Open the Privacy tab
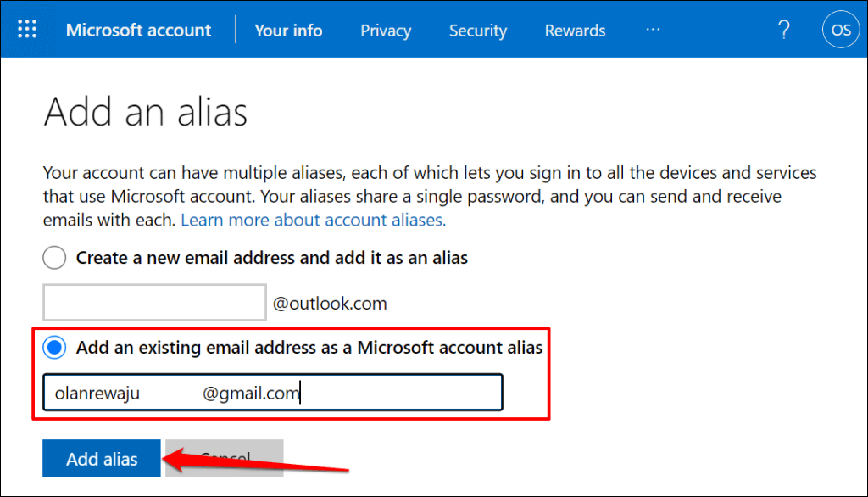 point(386,31)
